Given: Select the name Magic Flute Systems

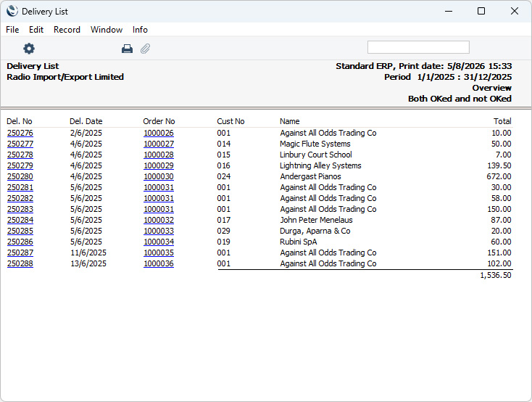Looking at the screenshot, I should point(315,144).
